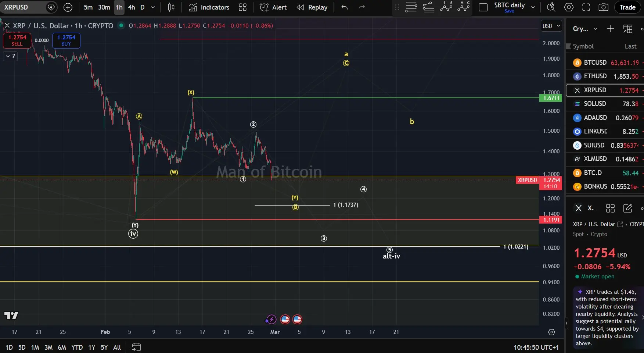Click the Trade button
Image resolution: width=644 pixels, height=353 pixels.
point(627,7)
